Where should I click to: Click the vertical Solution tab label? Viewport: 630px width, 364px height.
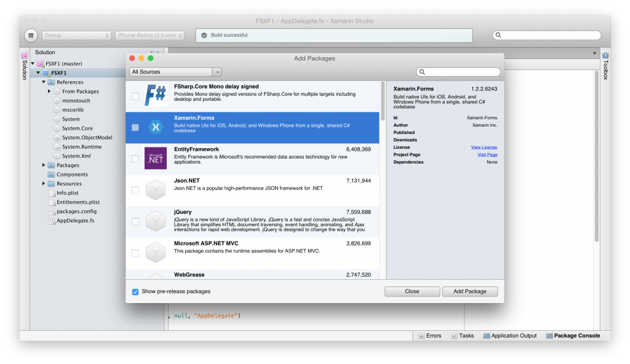pyautogui.click(x=25, y=70)
